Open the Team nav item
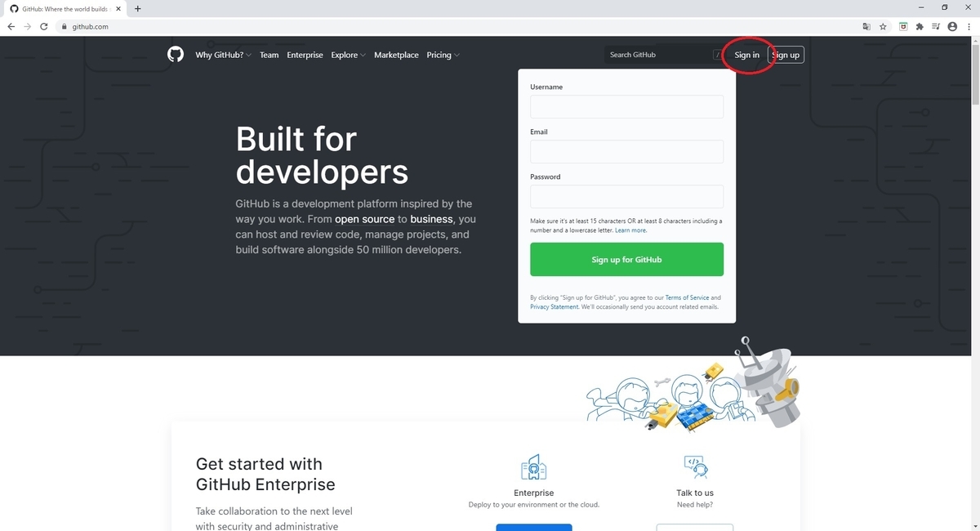 click(x=269, y=55)
